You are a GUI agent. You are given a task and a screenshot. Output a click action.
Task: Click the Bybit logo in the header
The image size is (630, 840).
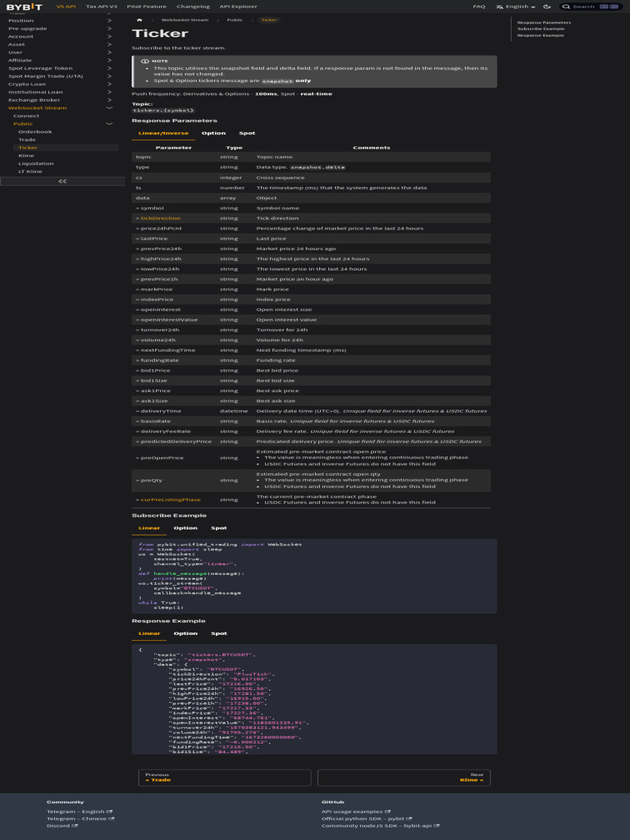tap(25, 7)
